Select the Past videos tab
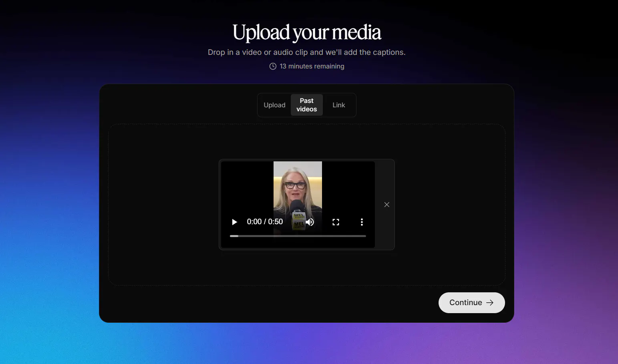The height and width of the screenshot is (364, 618). [x=306, y=105]
